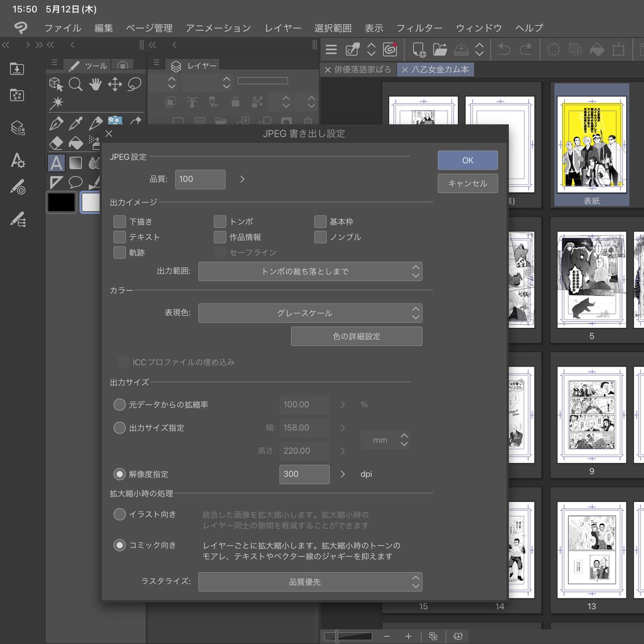Click the Redo arrow icon

pyautogui.click(x=526, y=50)
